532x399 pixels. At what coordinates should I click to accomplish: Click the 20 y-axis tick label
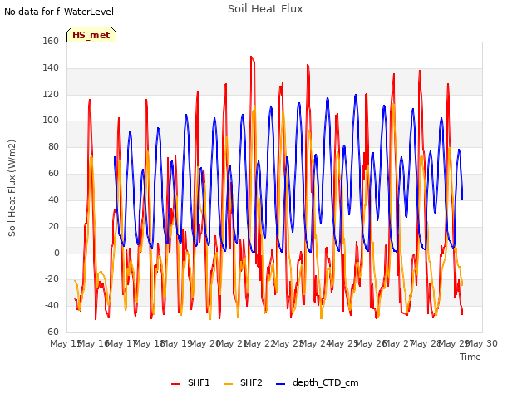(x=53, y=226)
